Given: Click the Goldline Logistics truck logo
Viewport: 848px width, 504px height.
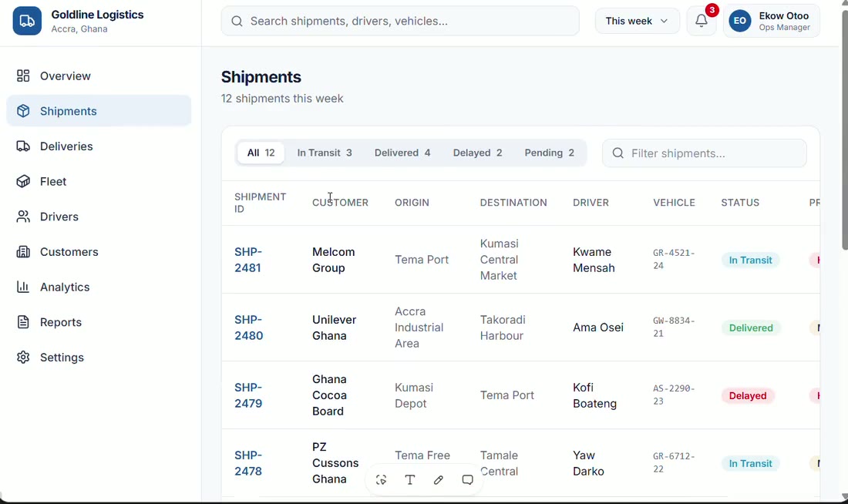Looking at the screenshot, I should [x=27, y=21].
